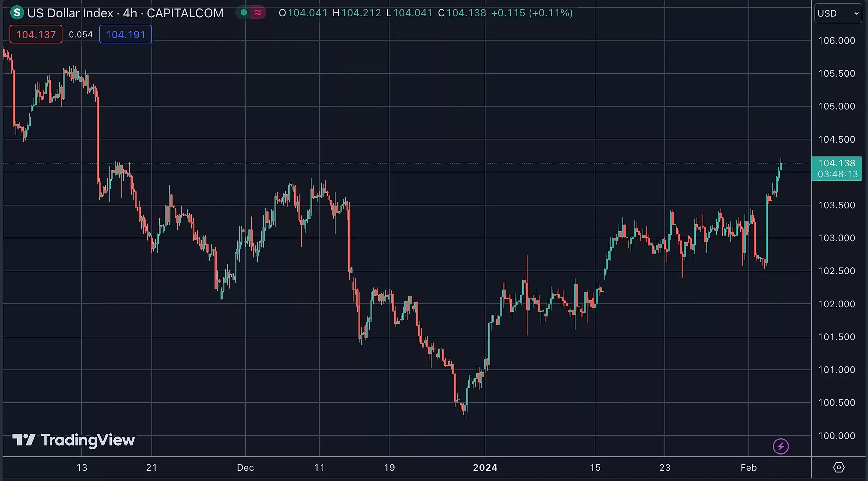Click the Feb label on time axis

[x=748, y=468]
